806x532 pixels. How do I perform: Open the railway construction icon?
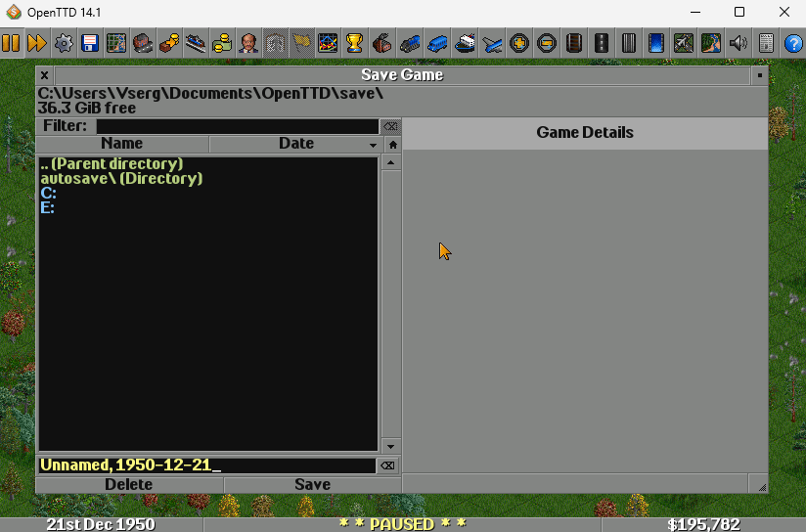573,43
